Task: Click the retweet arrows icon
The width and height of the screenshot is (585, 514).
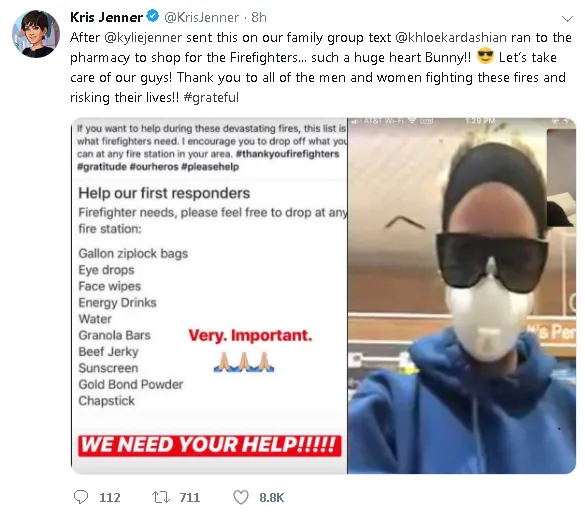Action: [x=161, y=497]
